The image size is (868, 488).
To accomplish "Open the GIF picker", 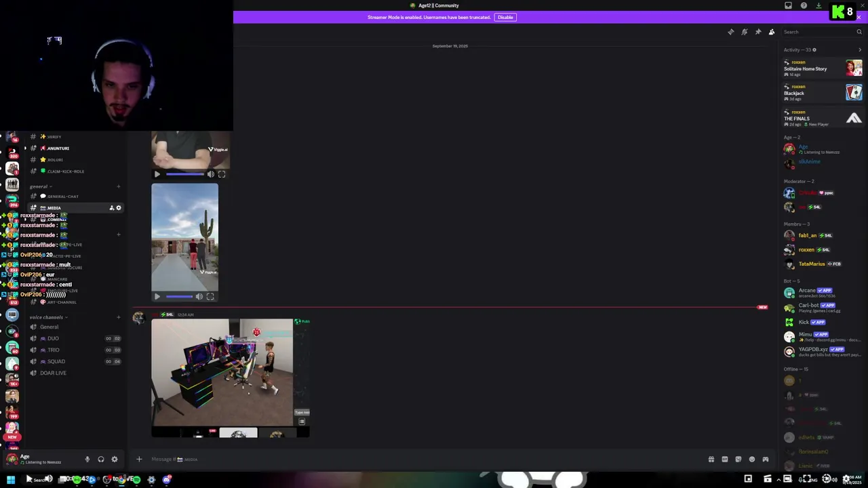I will [x=725, y=460].
